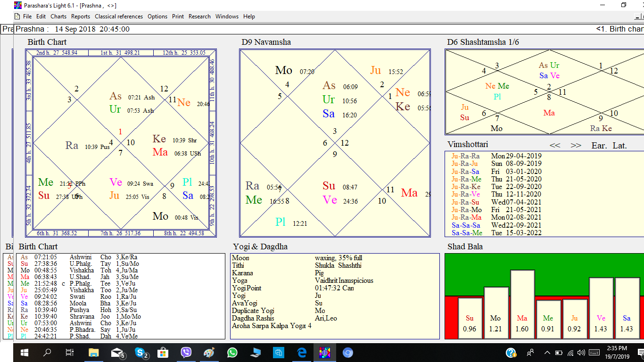Click '>>' to advance the Vimshottari list
This screenshot has width=644, height=362.
pos(576,145)
